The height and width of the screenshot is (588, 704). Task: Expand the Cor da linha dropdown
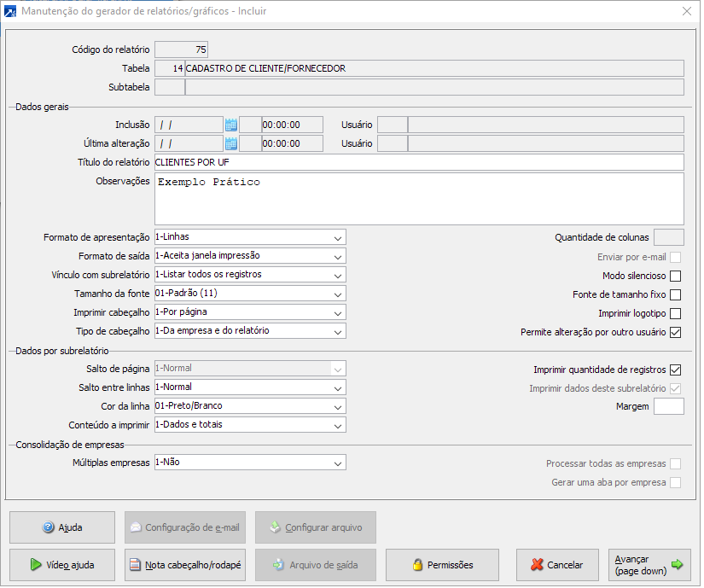pyautogui.click(x=338, y=406)
